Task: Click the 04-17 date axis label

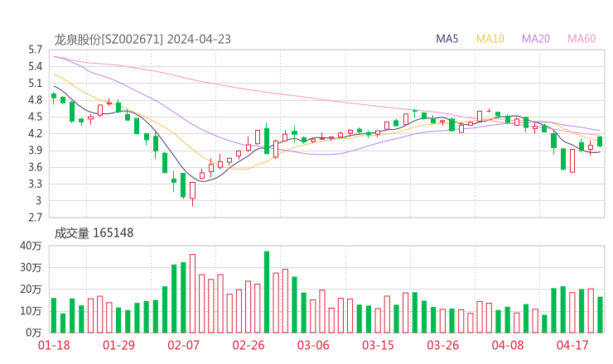Action: pyautogui.click(x=572, y=345)
